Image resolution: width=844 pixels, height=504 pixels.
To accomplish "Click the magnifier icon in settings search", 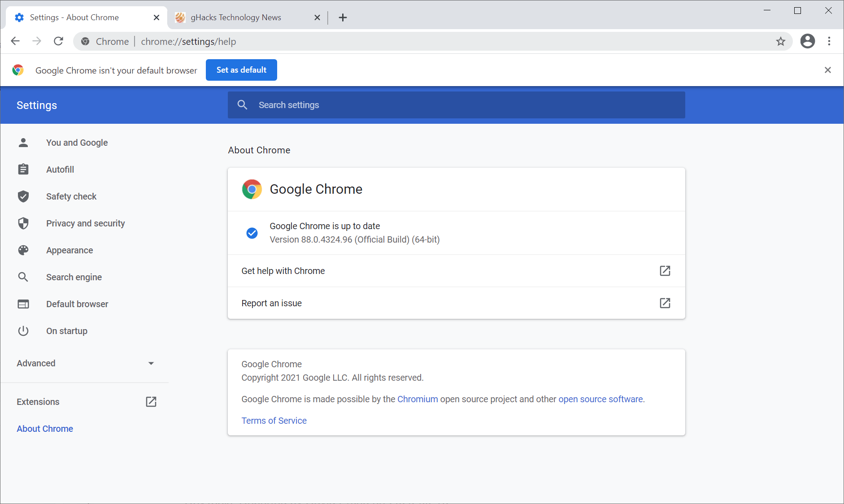I will click(242, 105).
